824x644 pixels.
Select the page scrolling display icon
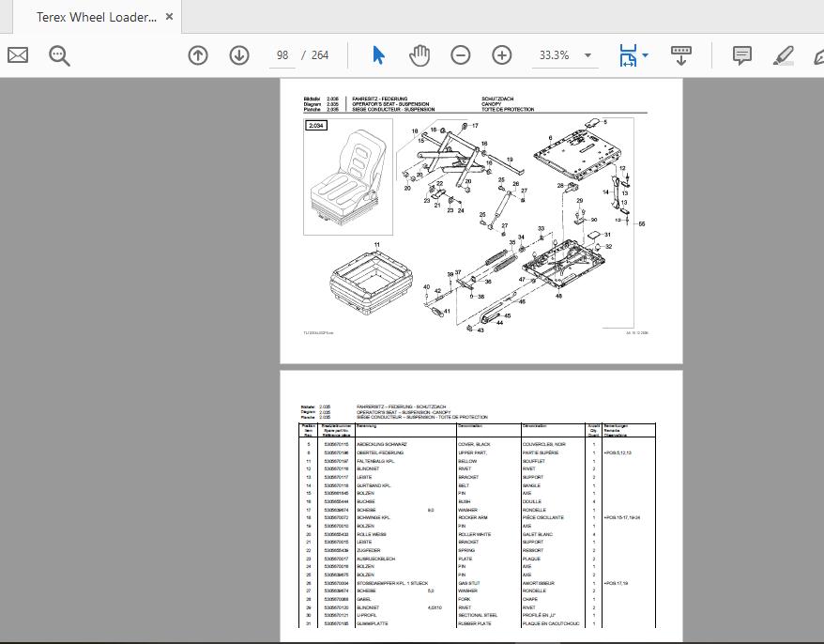tap(680, 55)
